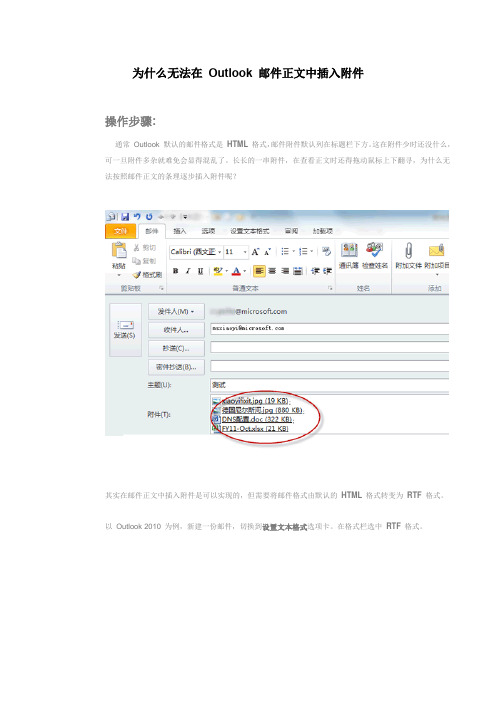This screenshot has height=702, width=496.
Task: Click into the 主题 subject field
Action: 329,385
